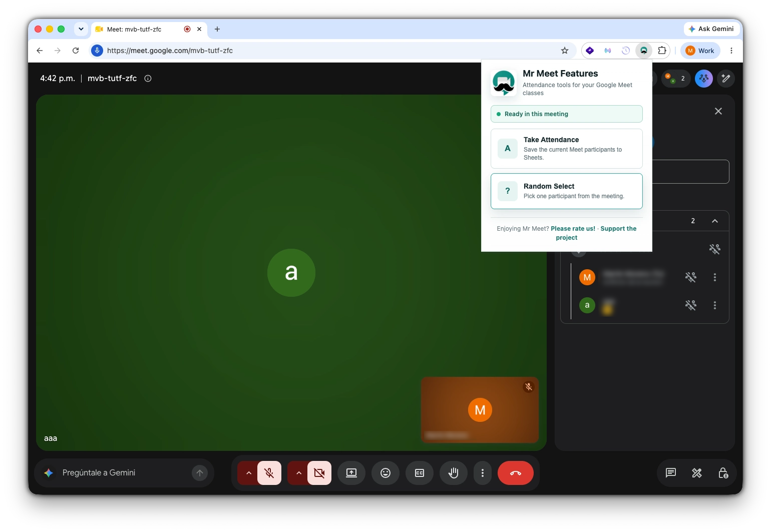Viewport: 771px width, 532px height.
Task: Toggle the microphone mute button
Action: 269,473
